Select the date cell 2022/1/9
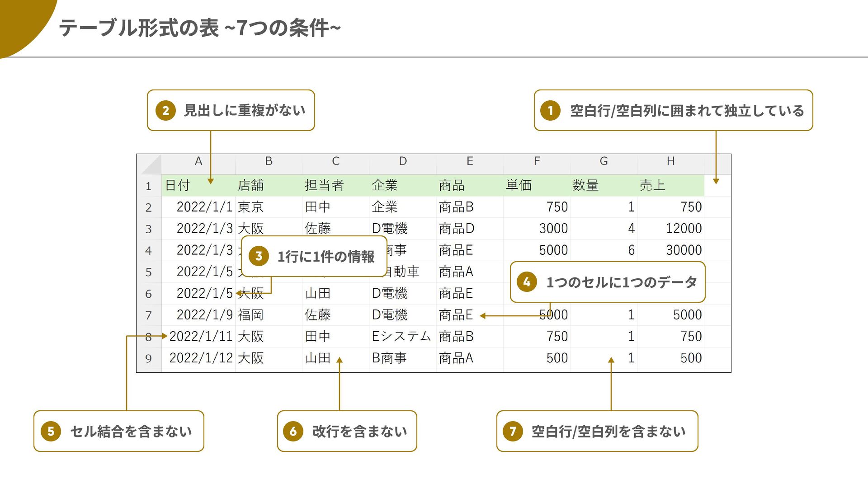This screenshot has height=488, width=868. 198,315
